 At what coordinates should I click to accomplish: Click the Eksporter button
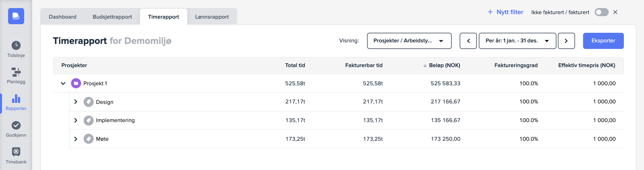click(x=603, y=41)
